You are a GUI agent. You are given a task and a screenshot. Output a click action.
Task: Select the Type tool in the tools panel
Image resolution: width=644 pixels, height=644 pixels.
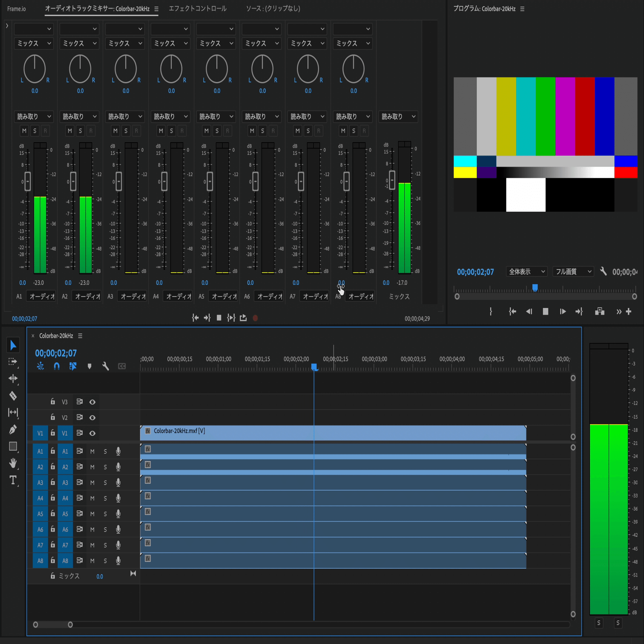[13, 481]
